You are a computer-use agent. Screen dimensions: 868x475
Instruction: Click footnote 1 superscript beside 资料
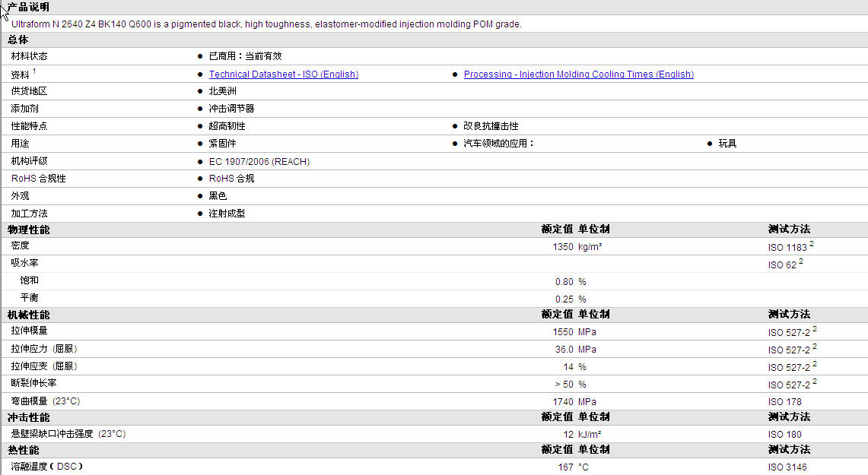pos(34,71)
